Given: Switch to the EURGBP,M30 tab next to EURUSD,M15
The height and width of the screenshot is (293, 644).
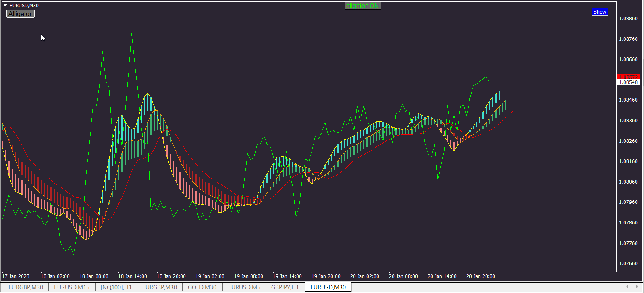Looking at the screenshot, I should tap(26, 287).
